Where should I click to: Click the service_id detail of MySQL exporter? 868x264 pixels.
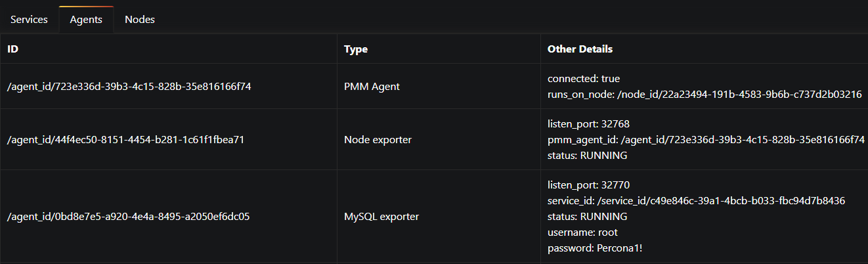696,201
